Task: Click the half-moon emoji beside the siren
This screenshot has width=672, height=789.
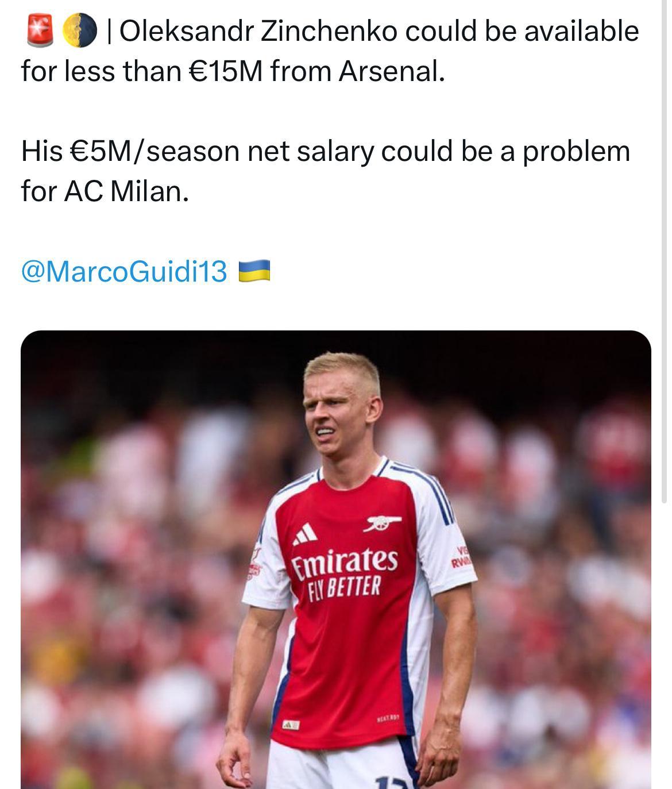Action: [x=78, y=31]
